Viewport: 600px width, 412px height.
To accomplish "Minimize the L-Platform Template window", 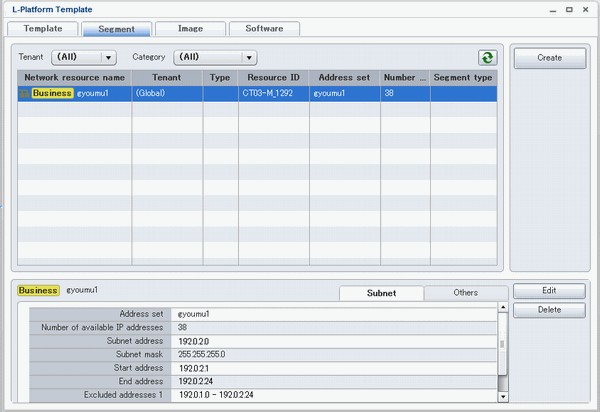I will click(553, 9).
